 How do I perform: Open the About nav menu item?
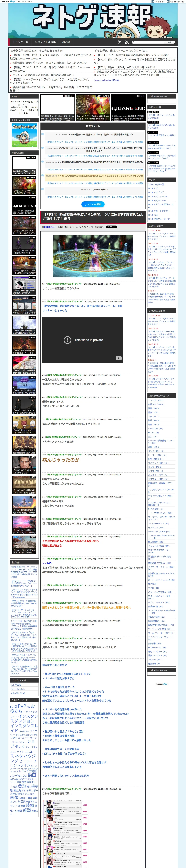(66, 42)
